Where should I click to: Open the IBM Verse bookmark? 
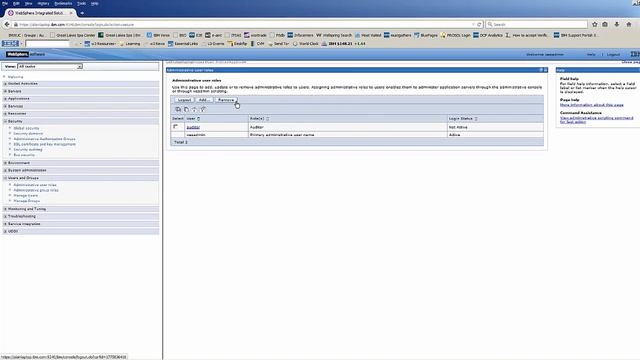click(x=158, y=36)
